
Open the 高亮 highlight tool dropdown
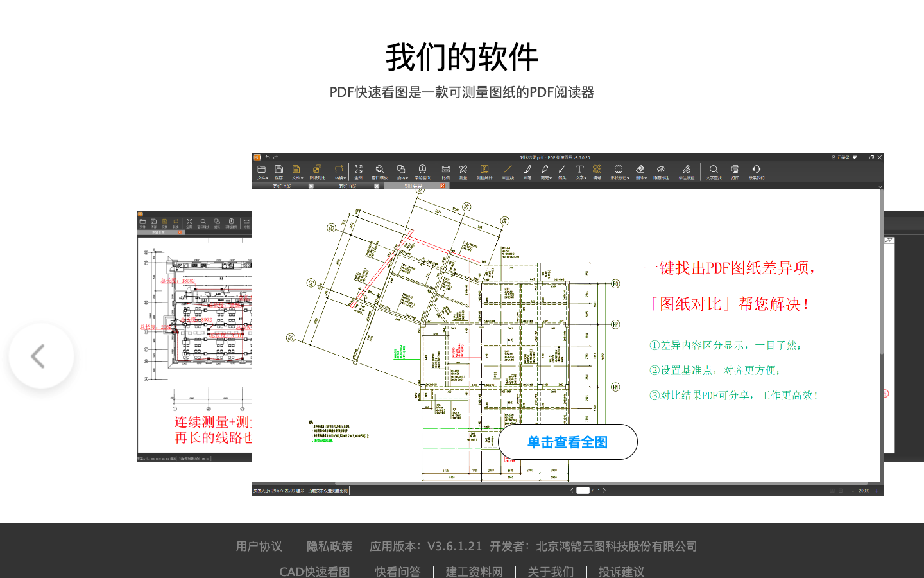point(545,170)
